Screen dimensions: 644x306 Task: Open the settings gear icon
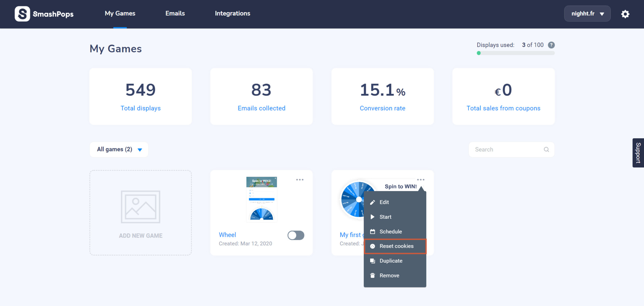(x=625, y=14)
